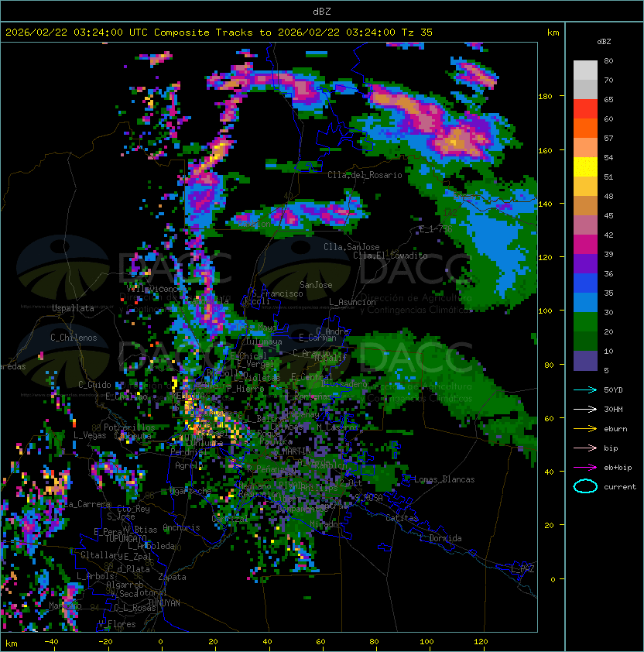Click the dBZ title at the top
Screen dimensions: 644x652
(x=322, y=11)
